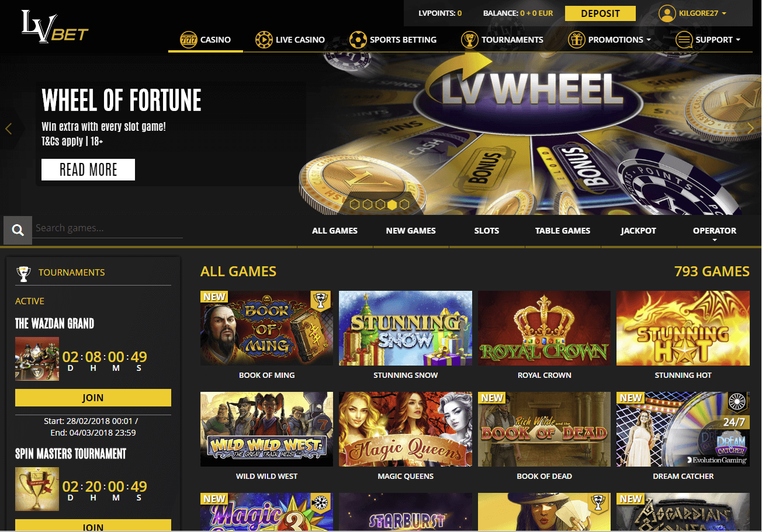
Task: Click the Sports Betting soccer ball icon
Action: 358,40
